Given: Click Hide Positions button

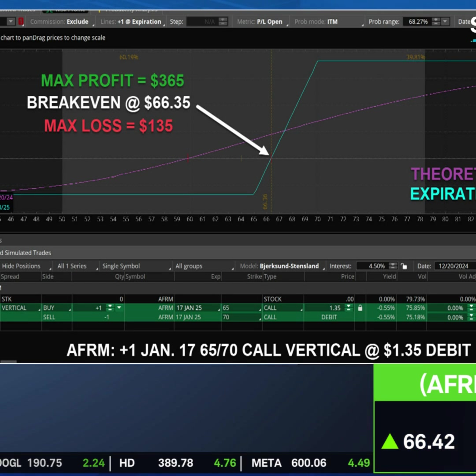Looking at the screenshot, I should coord(21,266).
